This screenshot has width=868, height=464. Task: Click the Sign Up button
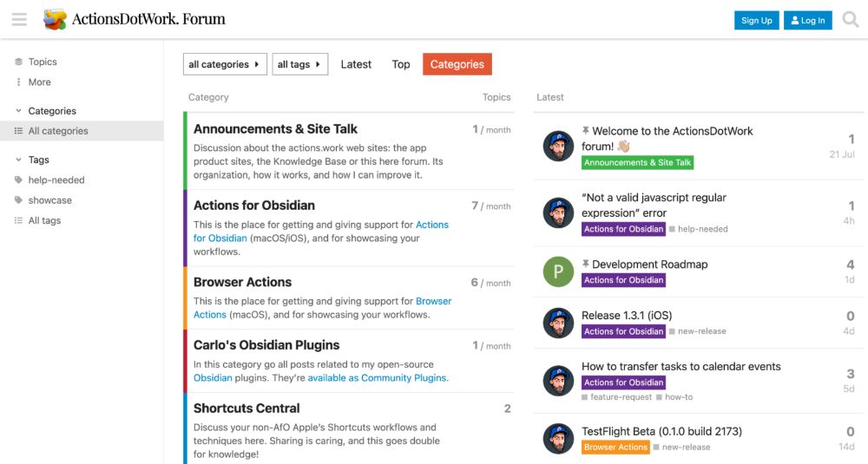757,21
